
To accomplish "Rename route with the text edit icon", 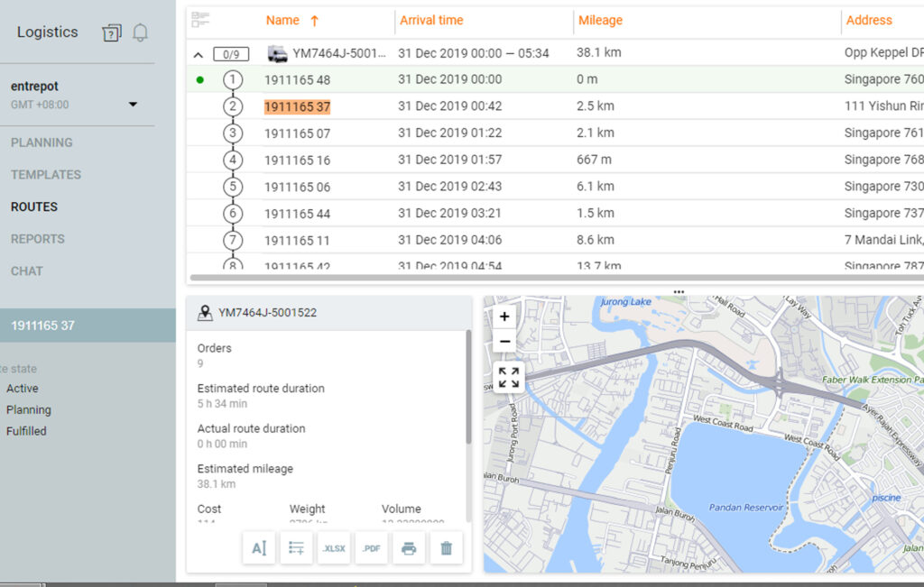I will (259, 548).
